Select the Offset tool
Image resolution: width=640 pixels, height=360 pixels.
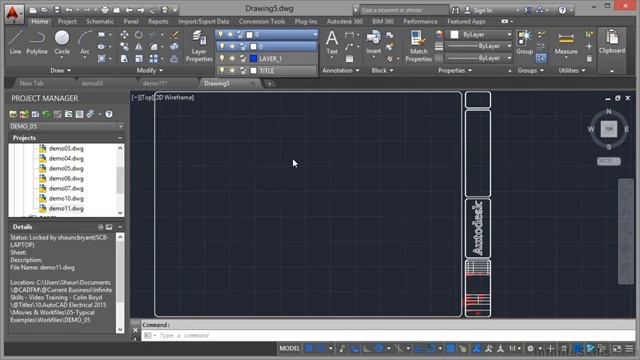point(174,59)
